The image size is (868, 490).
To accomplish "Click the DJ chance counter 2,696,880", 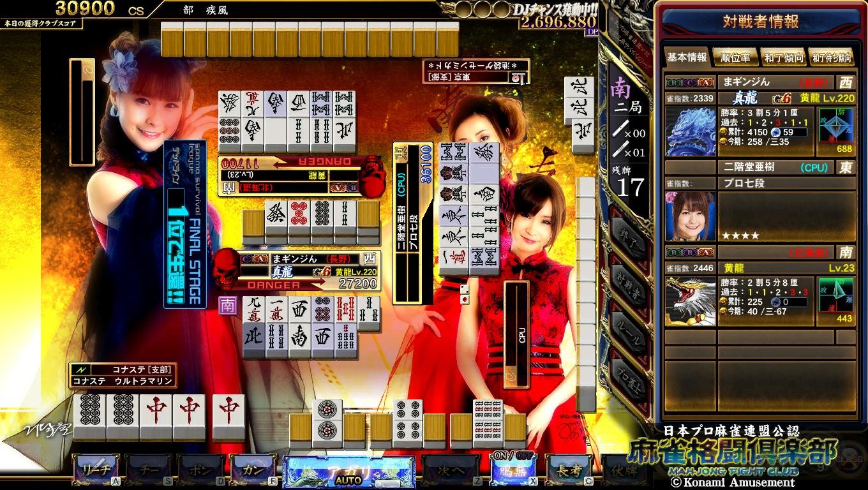I will (558, 22).
